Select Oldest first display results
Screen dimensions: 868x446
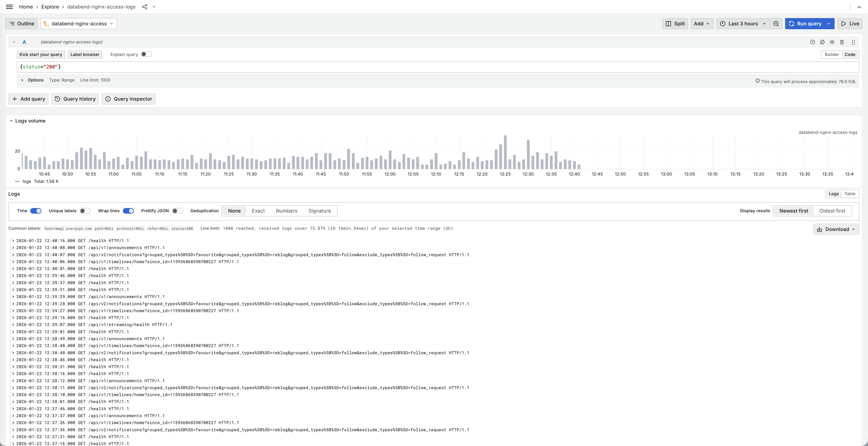(832, 211)
